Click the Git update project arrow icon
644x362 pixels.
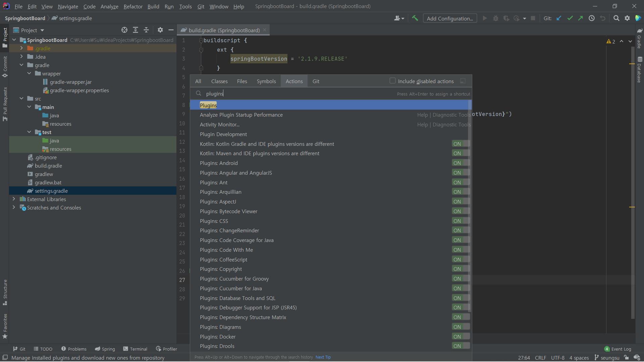[559, 18]
